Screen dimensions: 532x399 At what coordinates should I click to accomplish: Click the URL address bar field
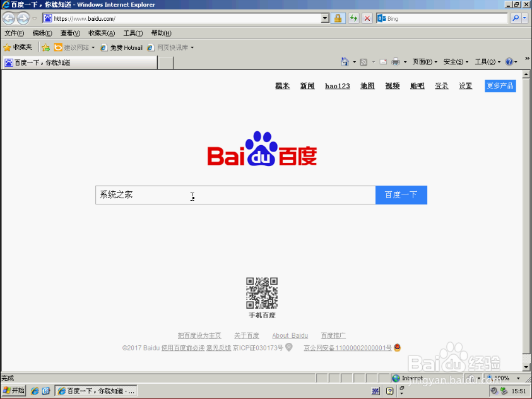click(x=186, y=18)
